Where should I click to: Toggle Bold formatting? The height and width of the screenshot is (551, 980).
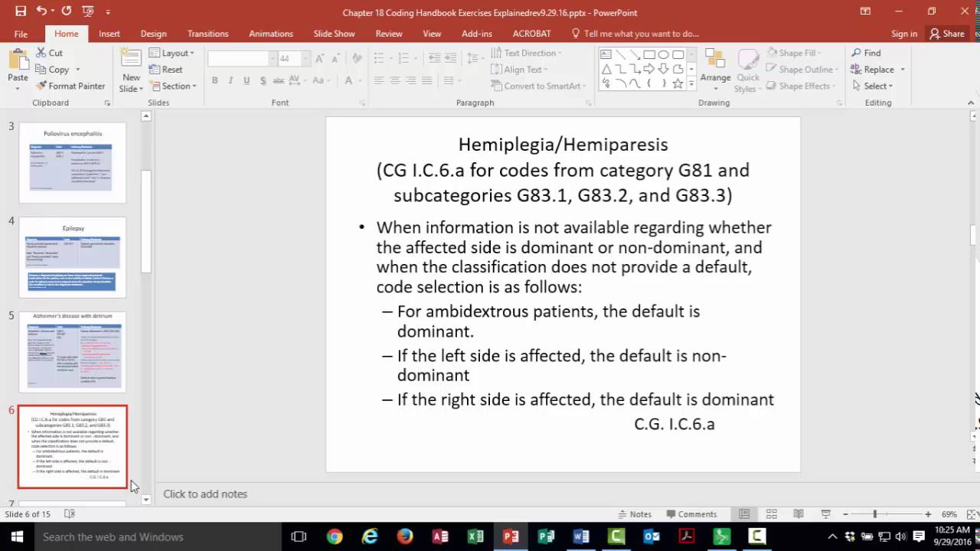[x=214, y=80]
